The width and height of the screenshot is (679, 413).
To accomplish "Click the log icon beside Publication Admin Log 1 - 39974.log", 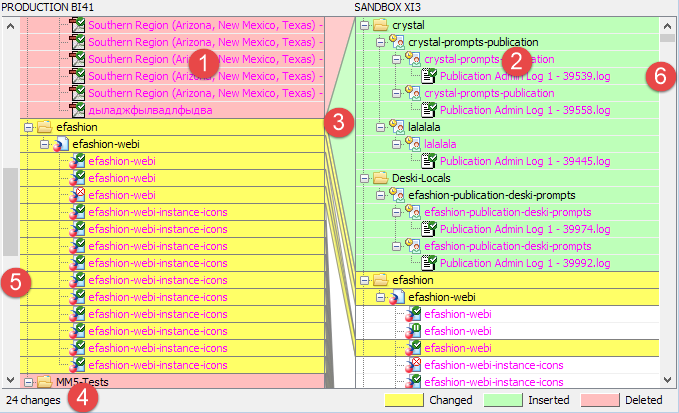I will click(x=429, y=229).
